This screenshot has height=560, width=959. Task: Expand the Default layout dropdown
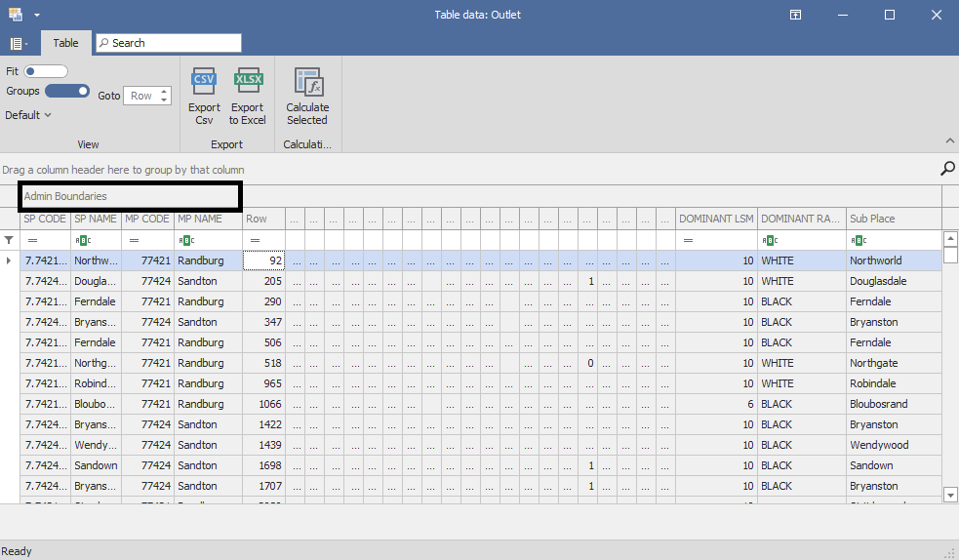[28, 115]
